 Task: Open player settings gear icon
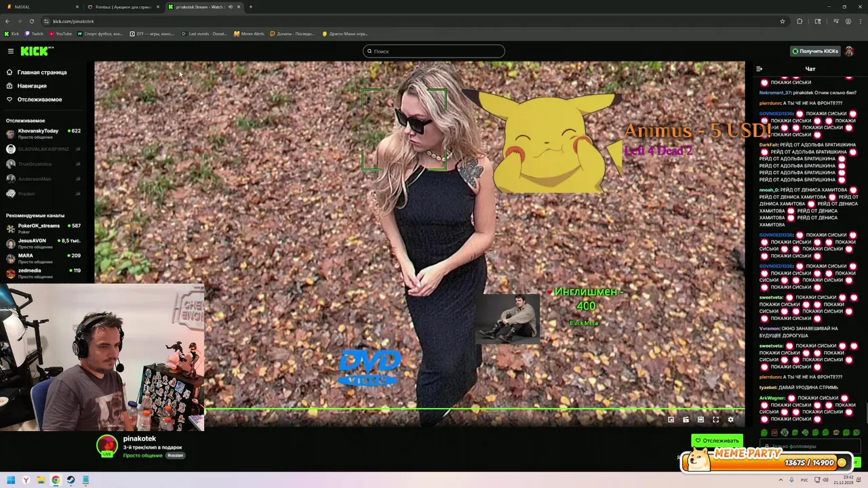[730, 420]
